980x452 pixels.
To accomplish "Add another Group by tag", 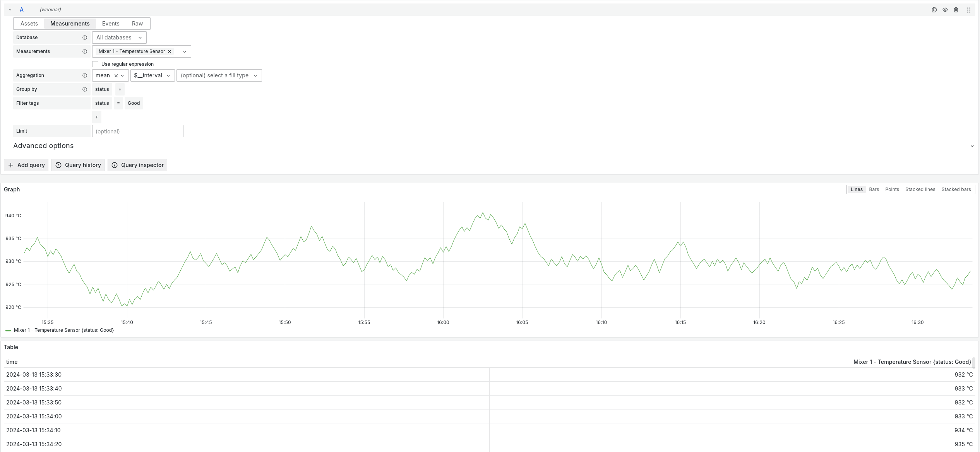I will (120, 89).
